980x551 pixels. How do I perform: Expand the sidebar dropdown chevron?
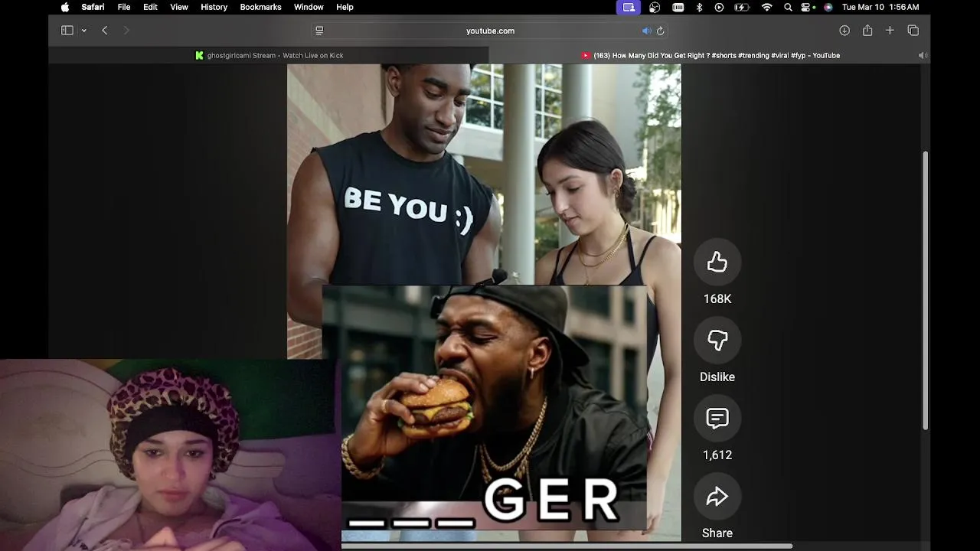pyautogui.click(x=83, y=31)
